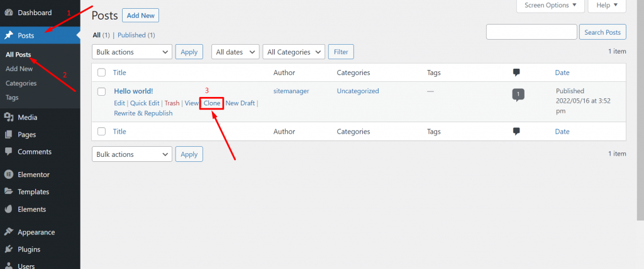This screenshot has height=269, width=644.
Task: Open the top Bulk actions dropdown
Action: coord(132,52)
